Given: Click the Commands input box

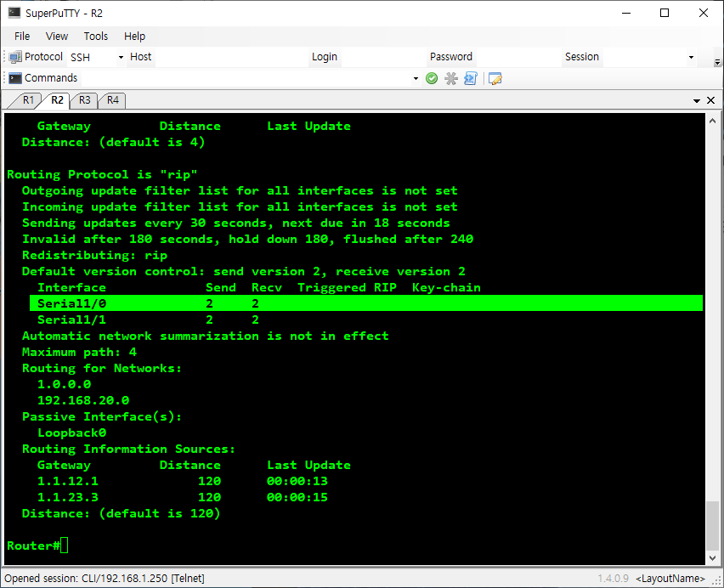Looking at the screenshot, I should (x=246, y=78).
